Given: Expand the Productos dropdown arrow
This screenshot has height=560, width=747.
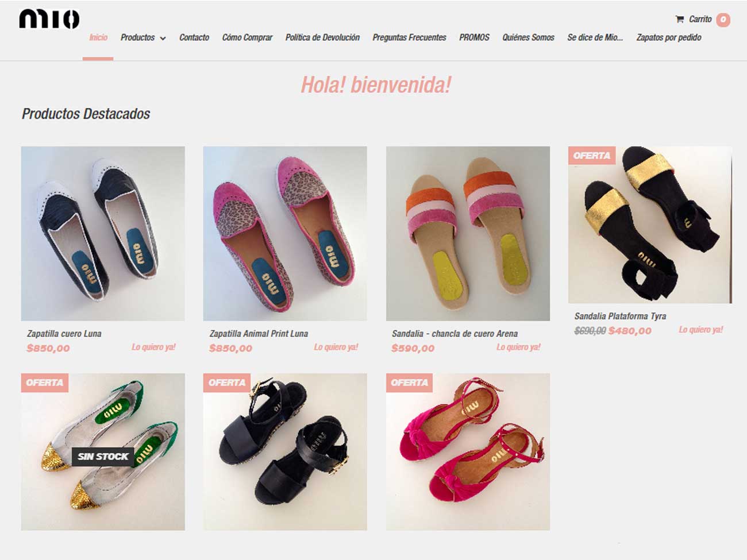Looking at the screenshot, I should 163,38.
